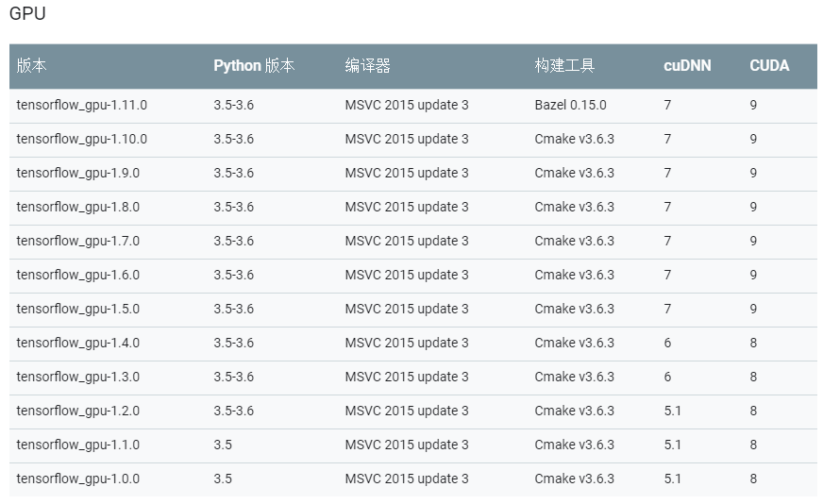Click the 版本 column header
Image resolution: width=823 pixels, height=504 pixels.
coord(31,66)
